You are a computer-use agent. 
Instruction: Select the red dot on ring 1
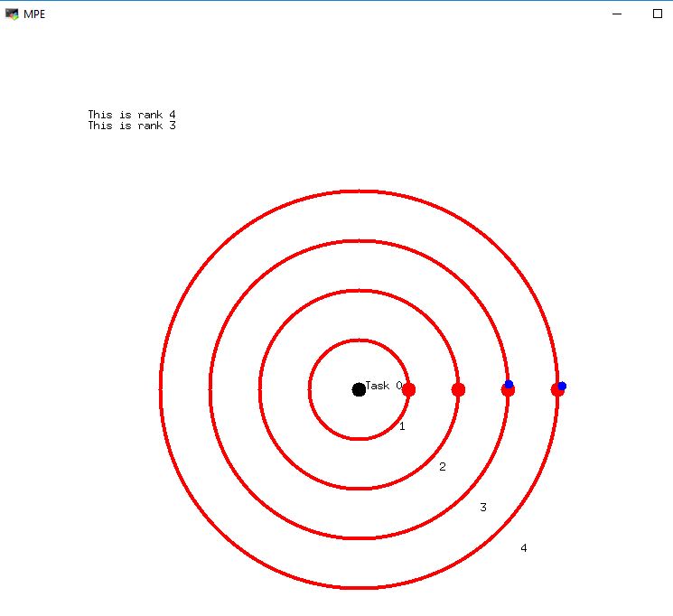(x=408, y=390)
